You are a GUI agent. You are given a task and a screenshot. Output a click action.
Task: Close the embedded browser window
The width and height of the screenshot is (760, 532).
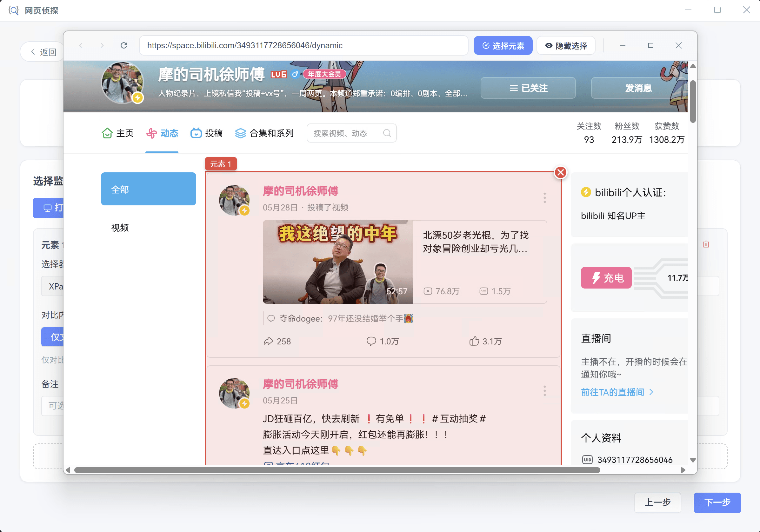click(x=679, y=45)
